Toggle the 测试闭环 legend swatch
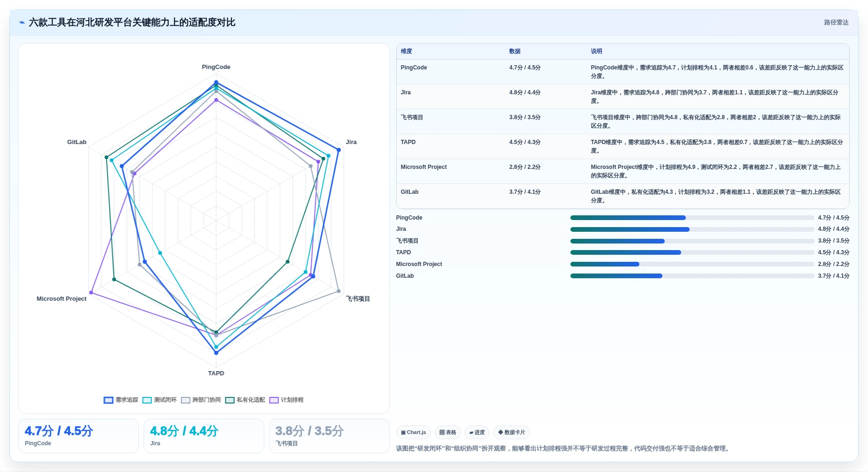This screenshot has width=868, height=472. [147, 400]
